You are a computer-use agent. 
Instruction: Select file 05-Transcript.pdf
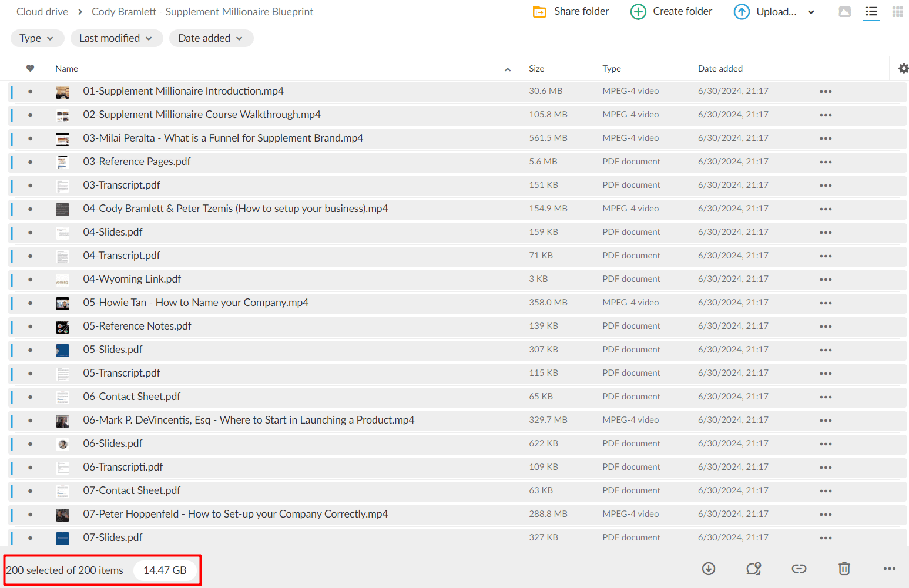pos(457,374)
